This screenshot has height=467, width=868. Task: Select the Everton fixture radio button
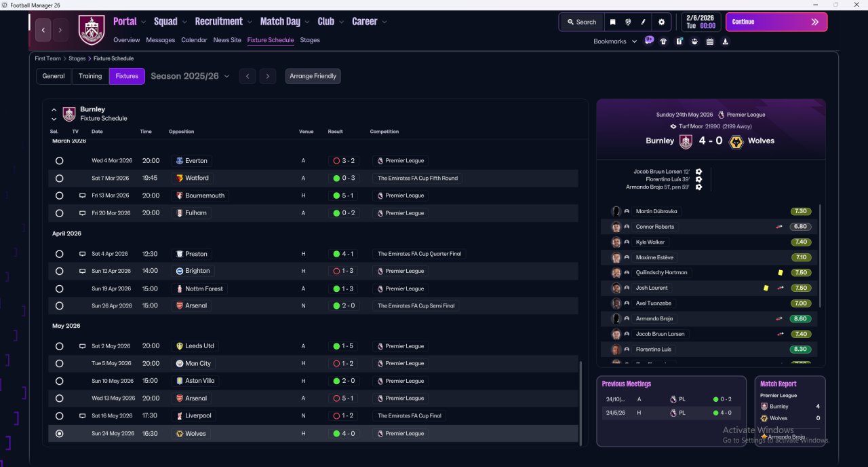tap(60, 161)
